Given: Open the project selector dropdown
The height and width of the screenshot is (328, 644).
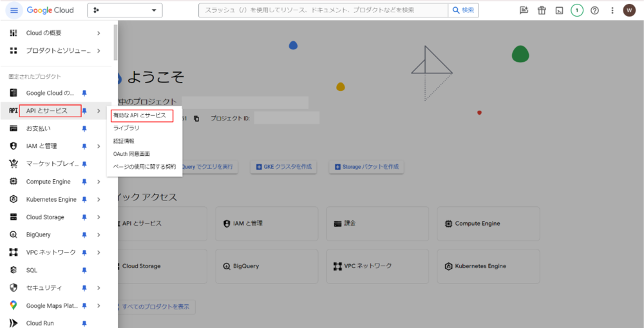Looking at the screenshot, I should point(125,10).
